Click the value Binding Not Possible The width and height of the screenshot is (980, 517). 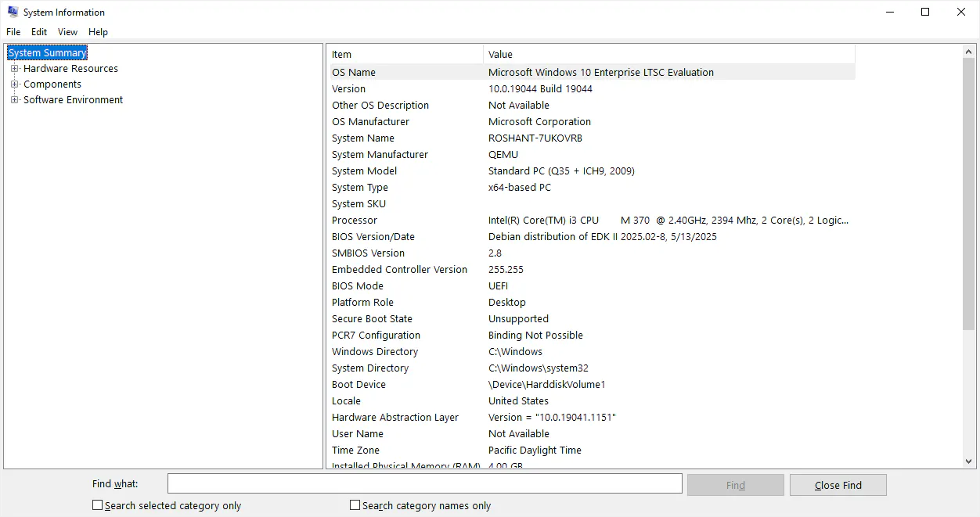pyautogui.click(x=535, y=335)
